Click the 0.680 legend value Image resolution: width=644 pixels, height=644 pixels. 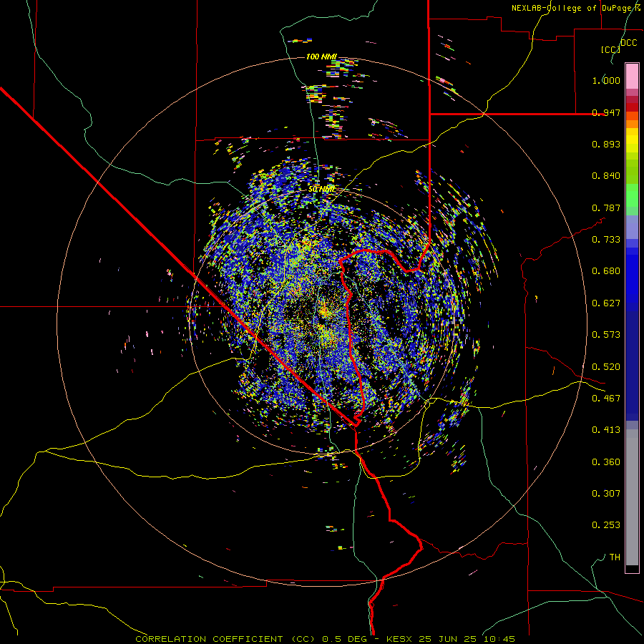coord(606,271)
